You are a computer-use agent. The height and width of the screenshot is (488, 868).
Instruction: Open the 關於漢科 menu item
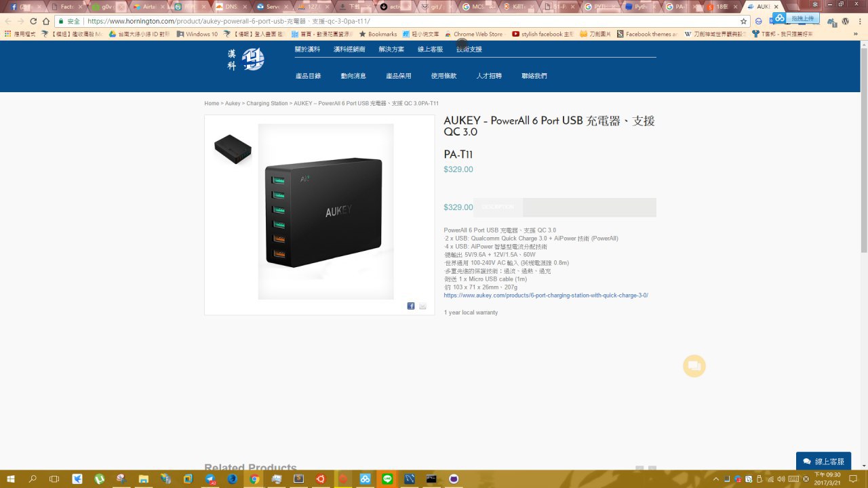(307, 49)
